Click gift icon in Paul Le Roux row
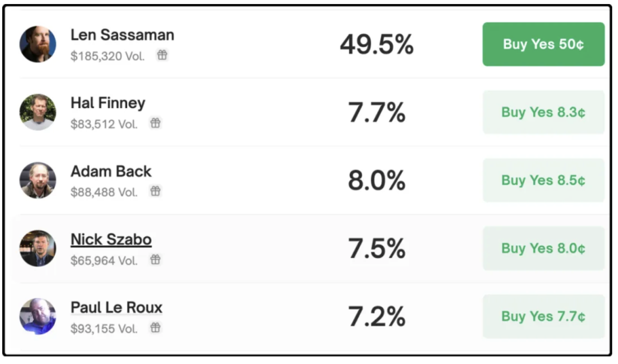This screenshot has width=618, height=364. (x=155, y=327)
